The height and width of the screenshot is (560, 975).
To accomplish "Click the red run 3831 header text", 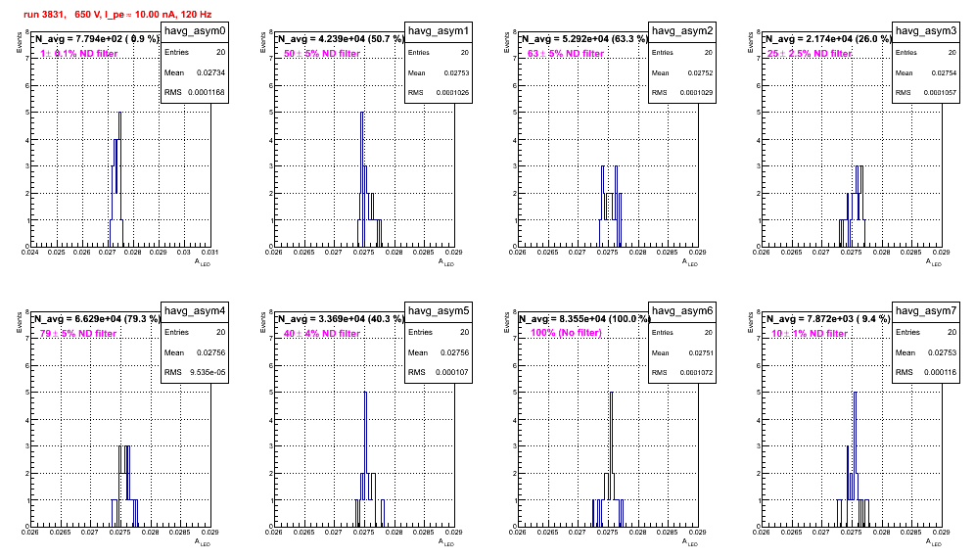I will coord(117,15).
